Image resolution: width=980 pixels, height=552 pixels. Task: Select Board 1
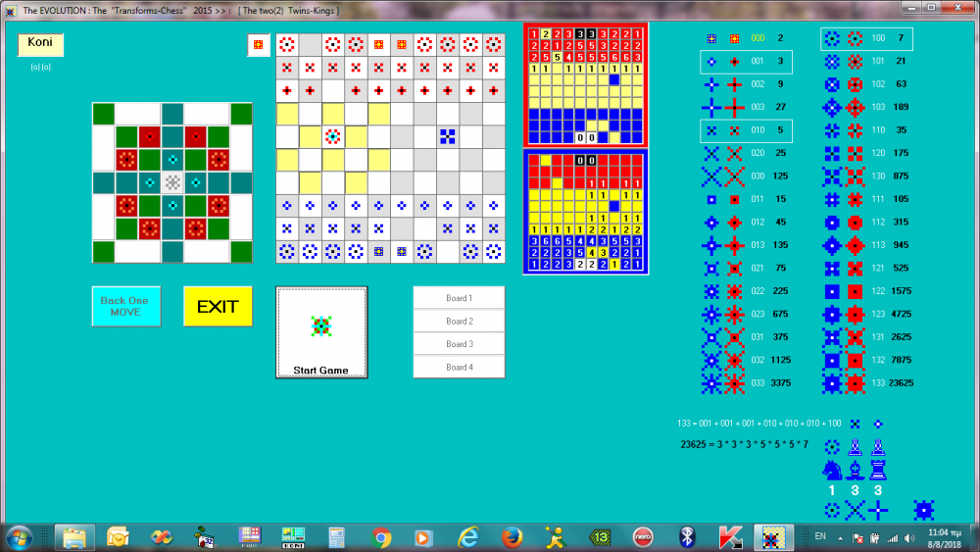(459, 298)
